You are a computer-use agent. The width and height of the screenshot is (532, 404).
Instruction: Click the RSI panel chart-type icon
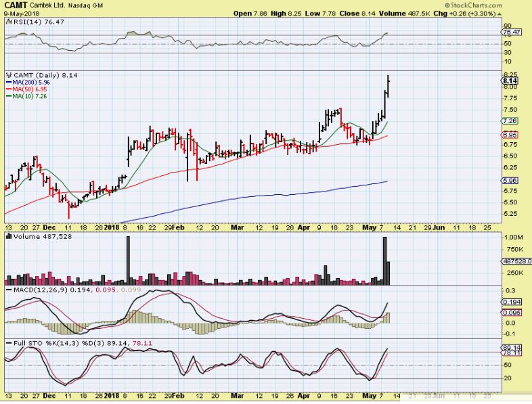(9, 22)
